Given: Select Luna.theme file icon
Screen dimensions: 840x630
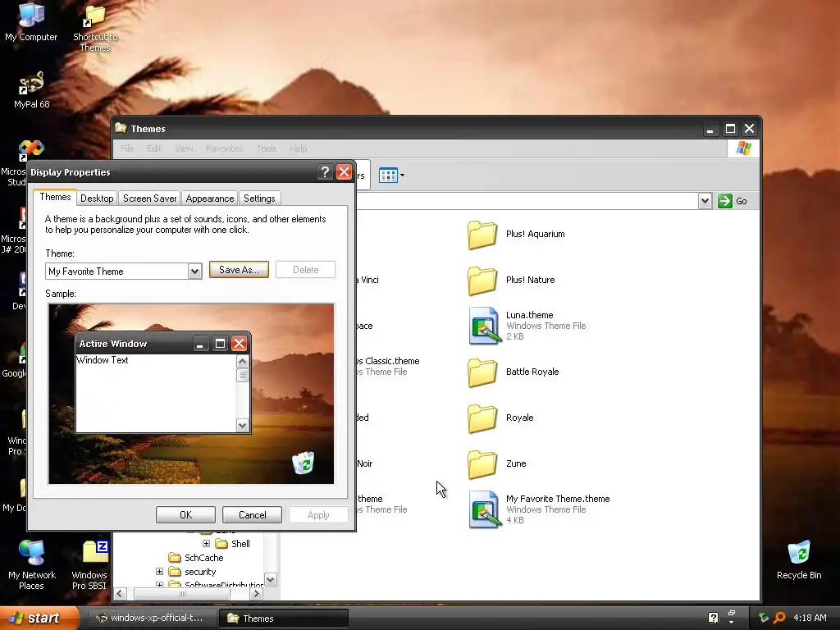Looking at the screenshot, I should pos(484,326).
